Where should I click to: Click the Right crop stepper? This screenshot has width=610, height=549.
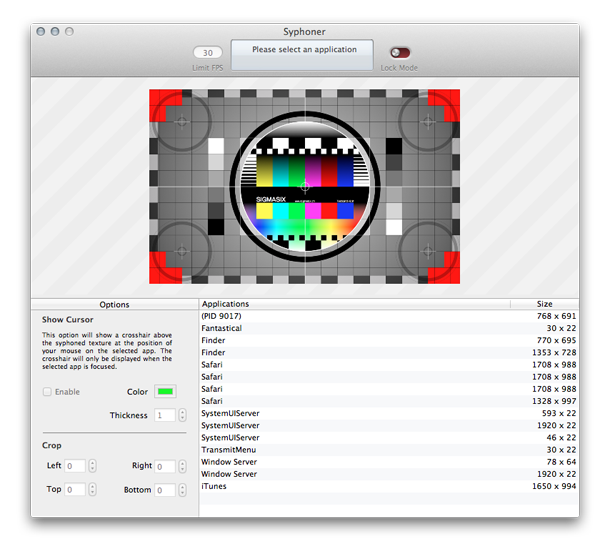coord(182,466)
